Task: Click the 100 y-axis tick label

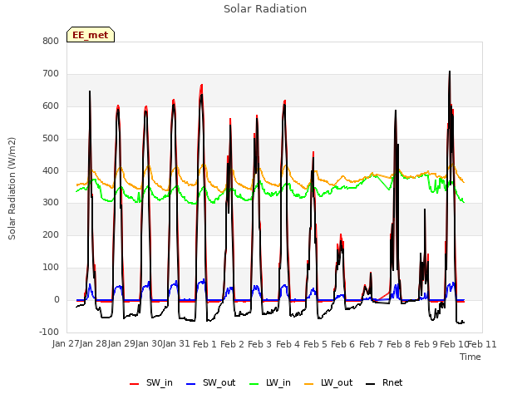Action: click(51, 268)
